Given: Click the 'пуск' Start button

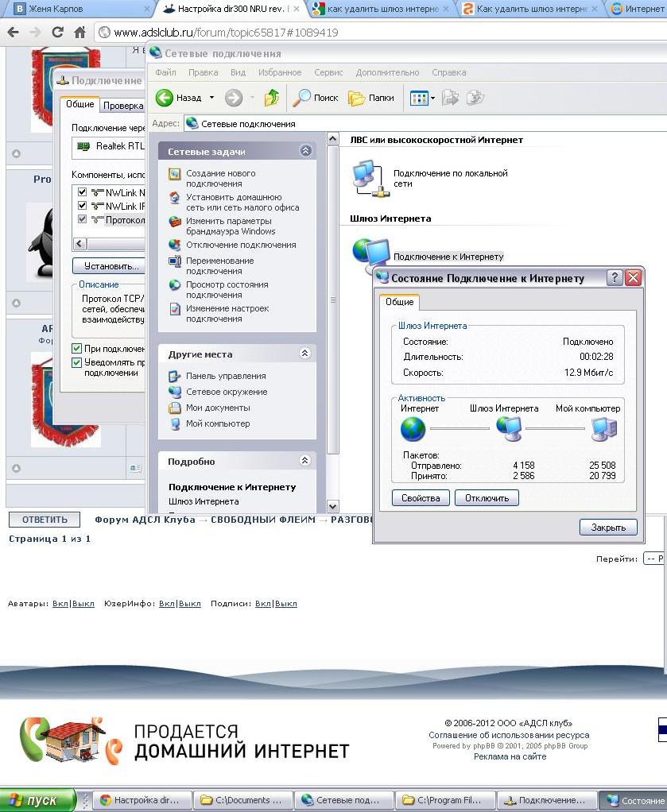Looking at the screenshot, I should pyautogui.click(x=38, y=800).
